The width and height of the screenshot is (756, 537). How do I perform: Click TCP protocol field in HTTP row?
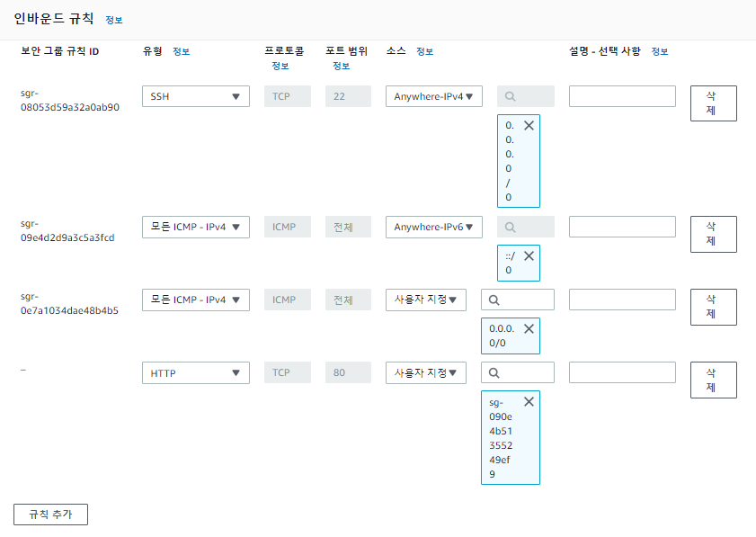[x=288, y=372]
